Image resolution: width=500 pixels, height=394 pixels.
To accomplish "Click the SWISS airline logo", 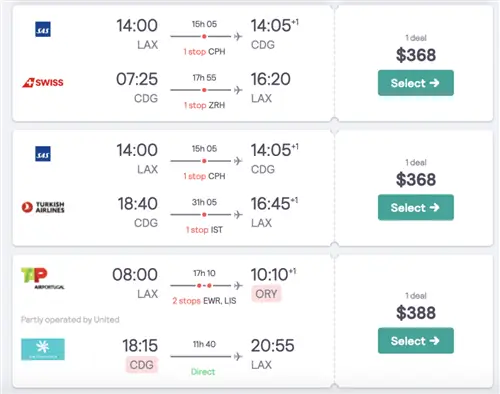I will click(43, 82).
